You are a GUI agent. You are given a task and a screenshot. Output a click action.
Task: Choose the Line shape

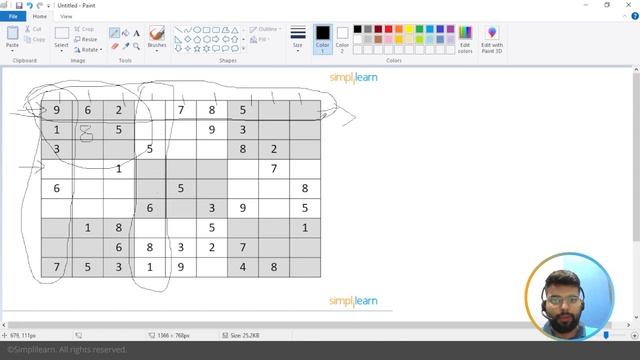click(178, 30)
